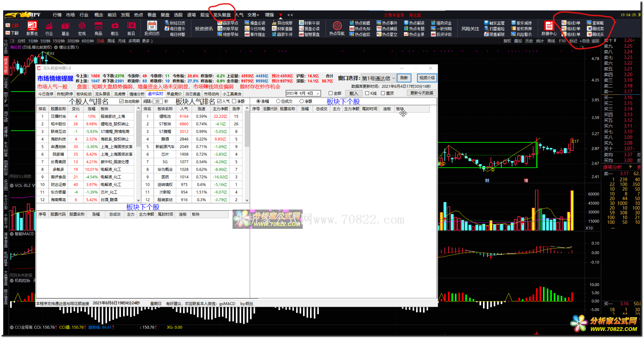
Task: Click the 格线3单 toolbar item
Action: click(571, 23)
